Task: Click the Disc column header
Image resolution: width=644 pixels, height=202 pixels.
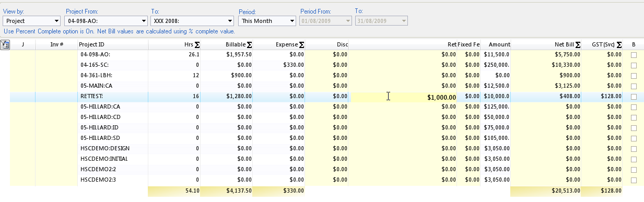Action: (327, 45)
